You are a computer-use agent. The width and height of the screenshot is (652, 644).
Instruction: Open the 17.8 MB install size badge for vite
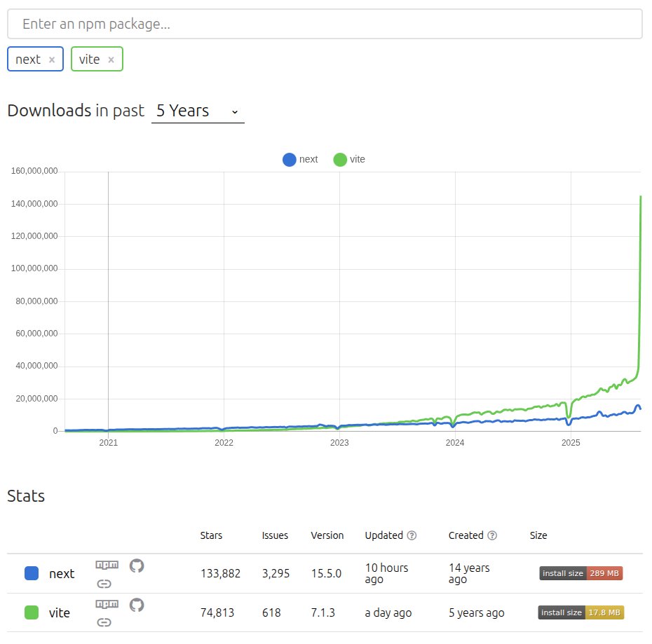580,612
